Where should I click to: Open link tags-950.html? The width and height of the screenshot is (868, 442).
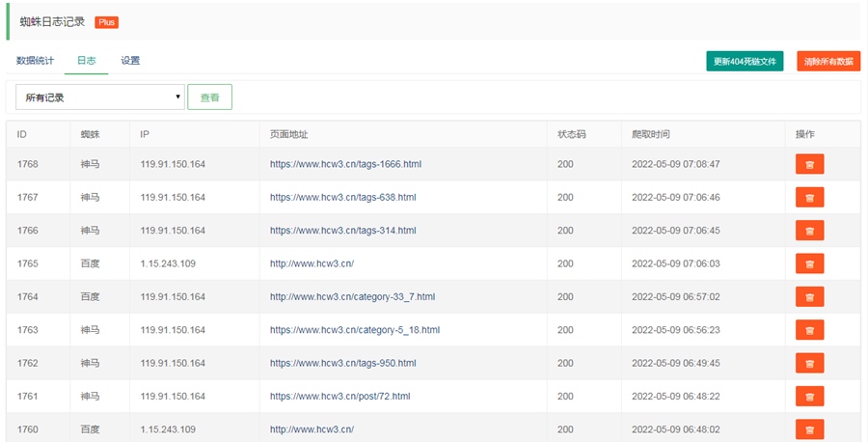pyautogui.click(x=343, y=364)
